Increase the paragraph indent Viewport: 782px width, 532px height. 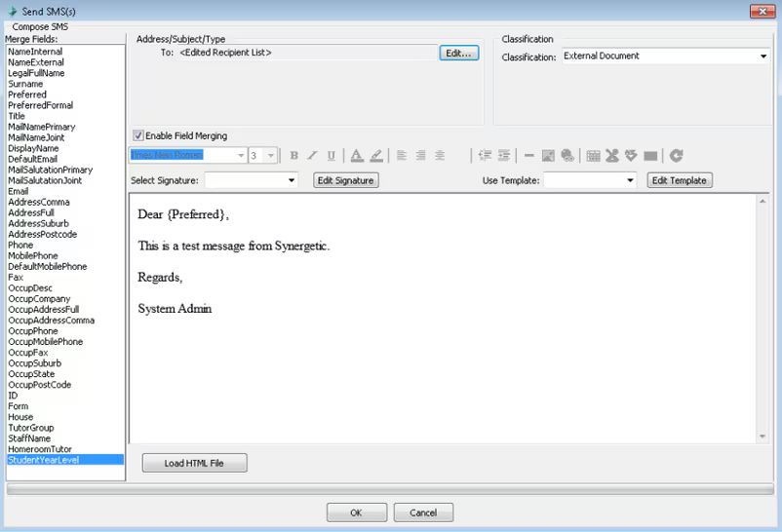click(x=504, y=156)
